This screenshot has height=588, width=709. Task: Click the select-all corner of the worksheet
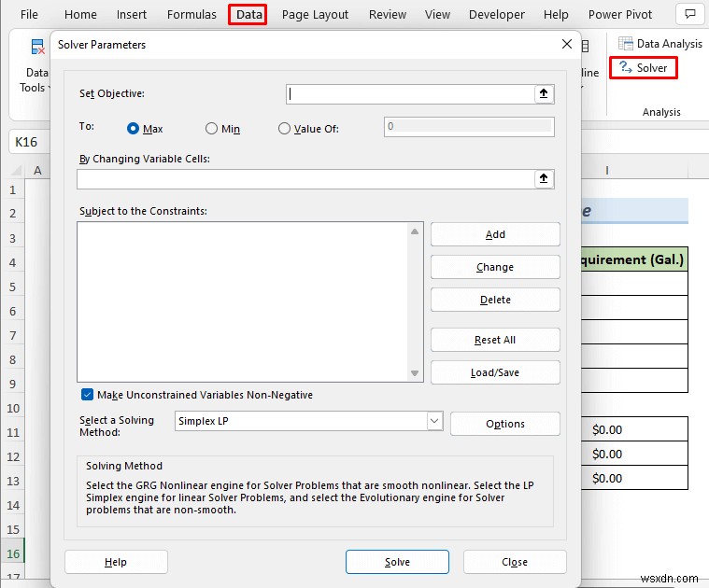pos(16,170)
